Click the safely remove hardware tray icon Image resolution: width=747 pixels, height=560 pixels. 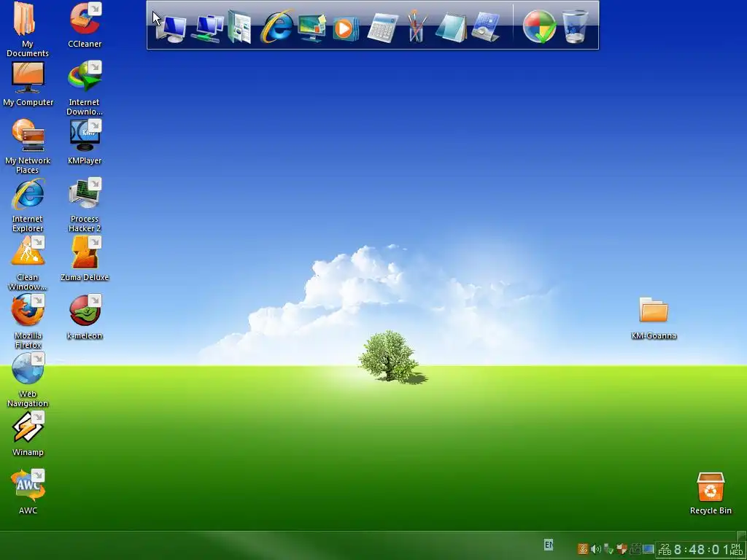[608, 549]
